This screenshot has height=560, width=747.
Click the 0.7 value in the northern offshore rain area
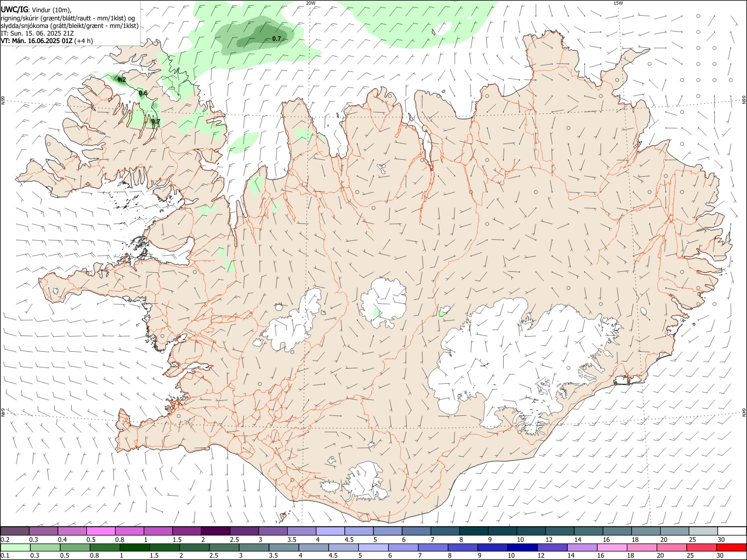[277, 38]
